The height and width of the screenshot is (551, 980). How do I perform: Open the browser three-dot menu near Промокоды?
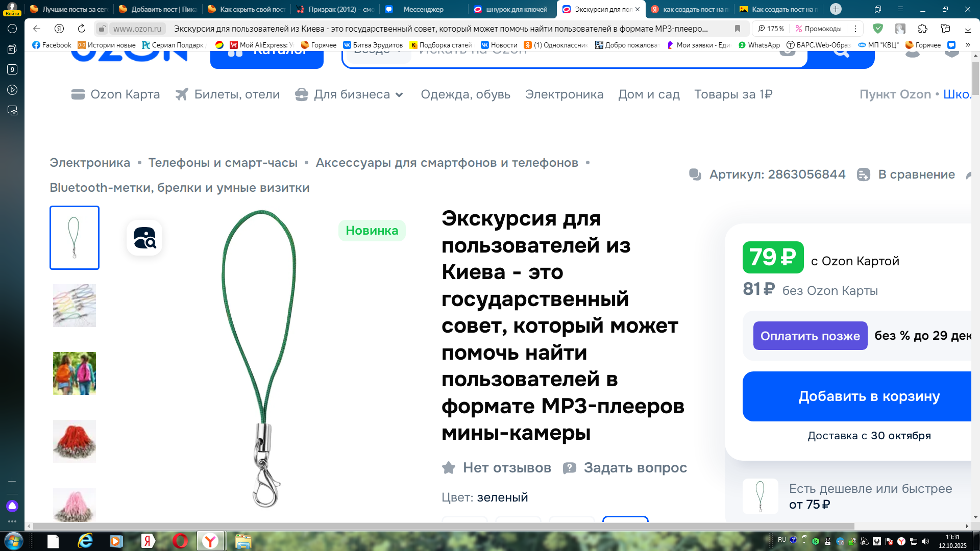coord(855,29)
